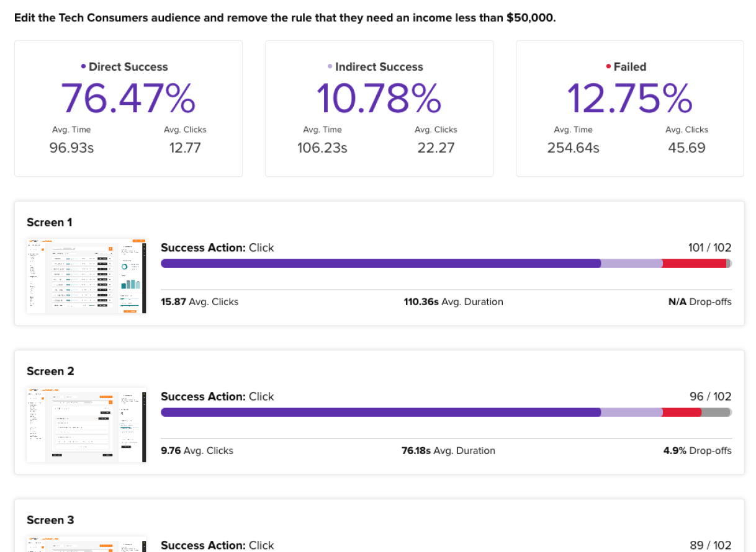Click the 12.77 average clicks value
The image size is (756, 552).
point(185,148)
